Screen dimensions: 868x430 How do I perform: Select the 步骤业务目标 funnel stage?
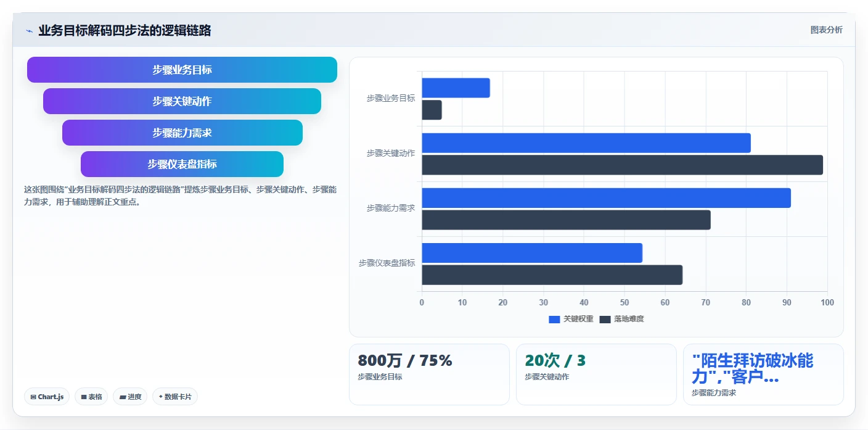182,70
